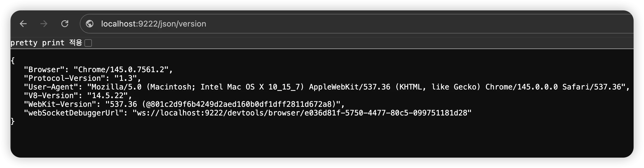The height and width of the screenshot is (168, 644).
Task: Click the ws://localhost:9222 devtools browser URL
Action: [302, 113]
